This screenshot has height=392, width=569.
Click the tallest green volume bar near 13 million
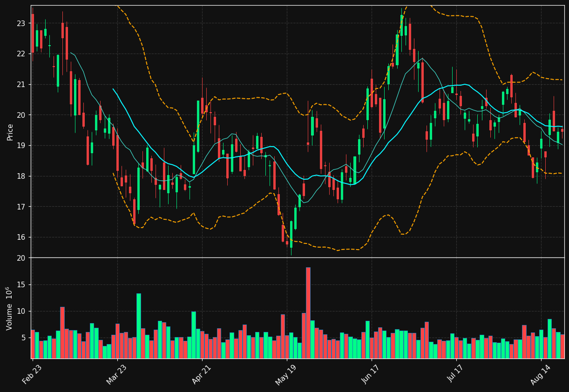(x=138, y=326)
